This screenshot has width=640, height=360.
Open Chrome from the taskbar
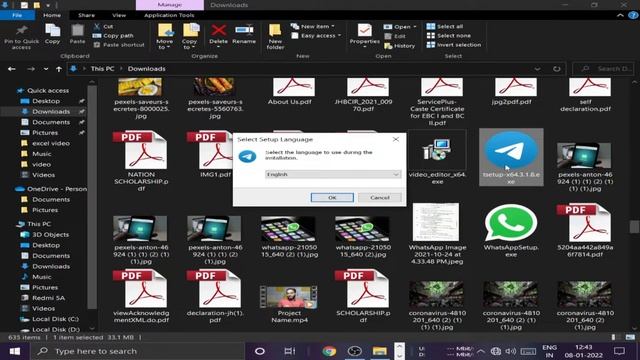[329, 351]
